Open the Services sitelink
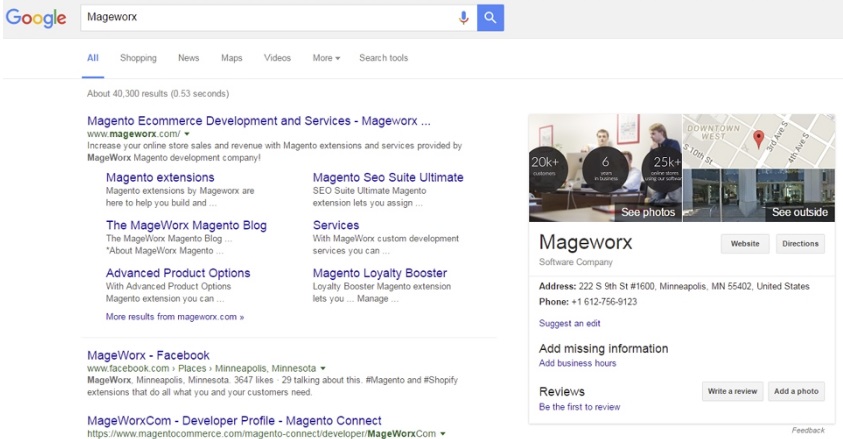The image size is (843, 439). pos(336,225)
